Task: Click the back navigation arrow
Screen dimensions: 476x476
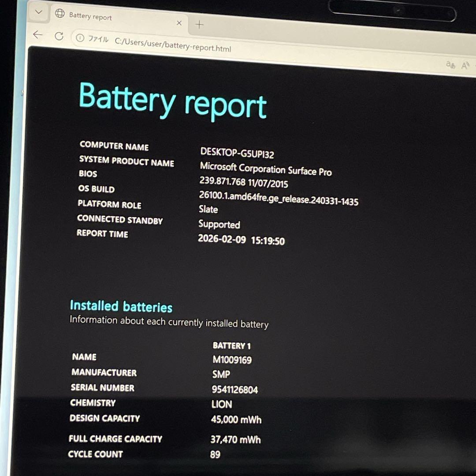Action: [37, 34]
